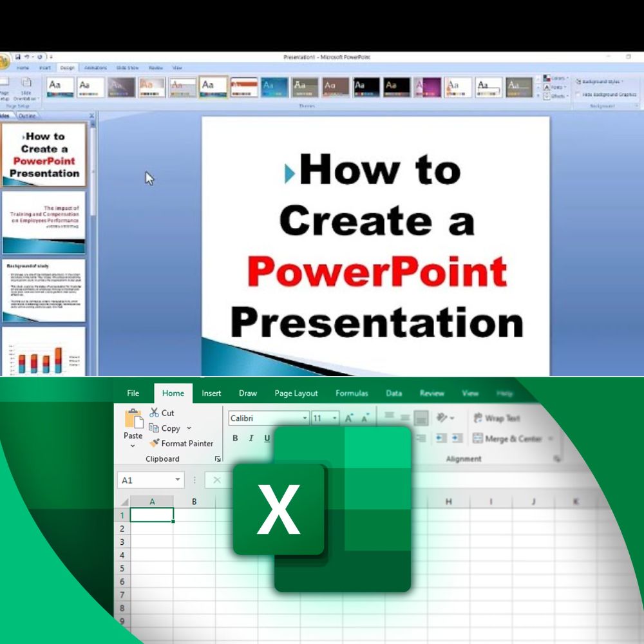Decrease font size in Excel ribbon
The image size is (644, 644).
[365, 418]
